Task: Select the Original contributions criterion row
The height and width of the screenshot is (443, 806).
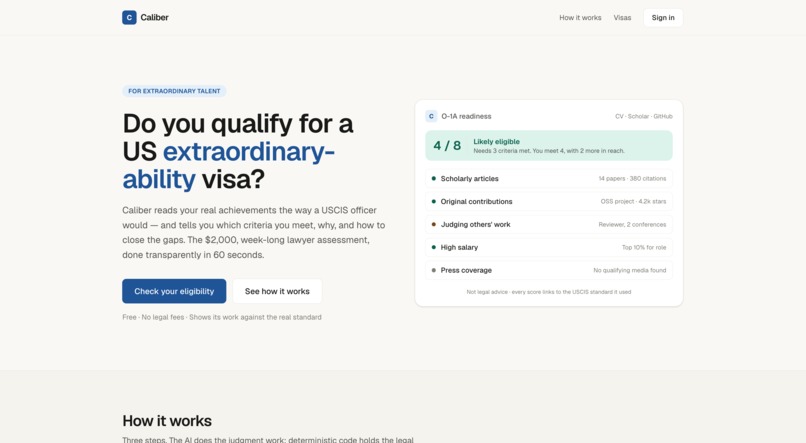Action: 549,201
